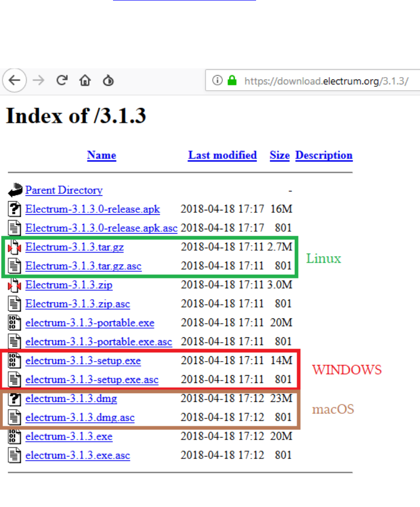Sort listing by Last modified header
The width and height of the screenshot is (420, 507).
[222, 155]
